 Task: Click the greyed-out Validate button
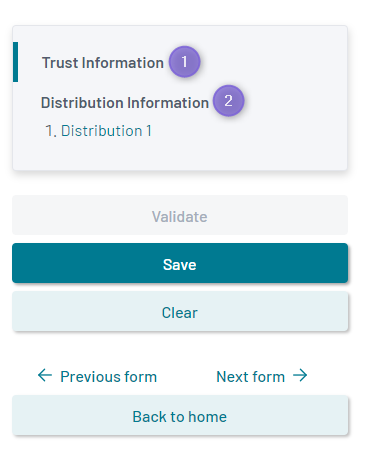point(180,215)
